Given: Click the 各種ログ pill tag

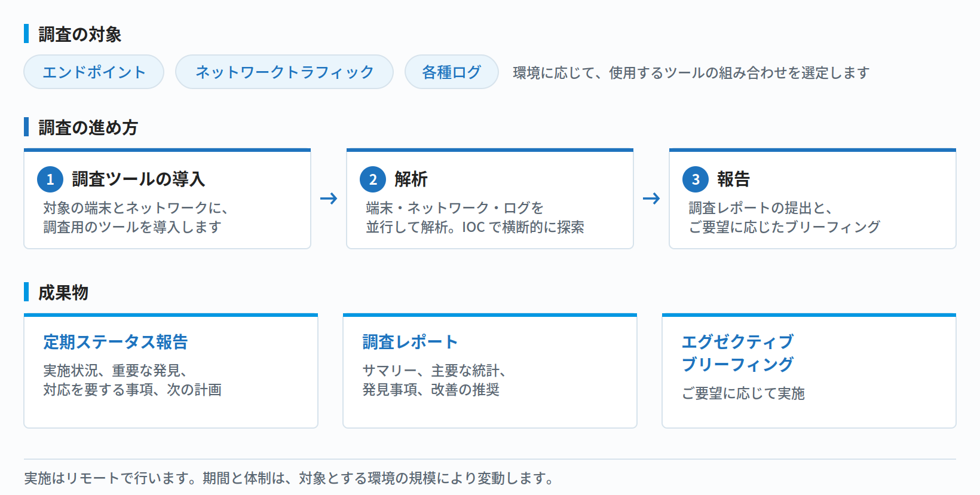Looking at the screenshot, I should point(452,72).
